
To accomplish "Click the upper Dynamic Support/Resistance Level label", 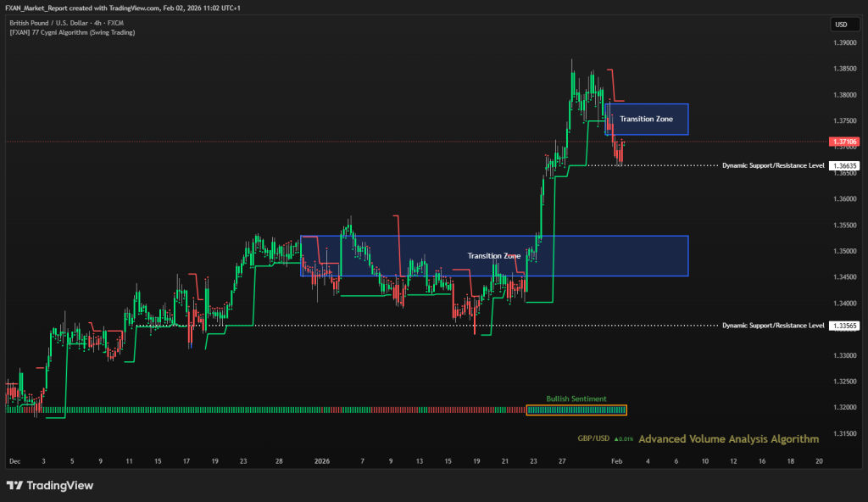I will point(772,165).
